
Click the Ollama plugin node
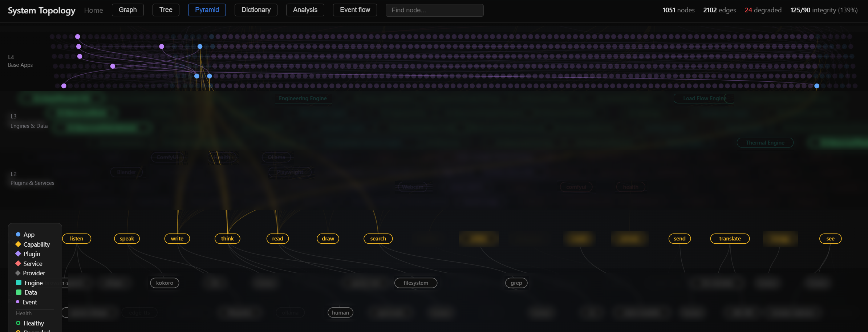point(276,157)
